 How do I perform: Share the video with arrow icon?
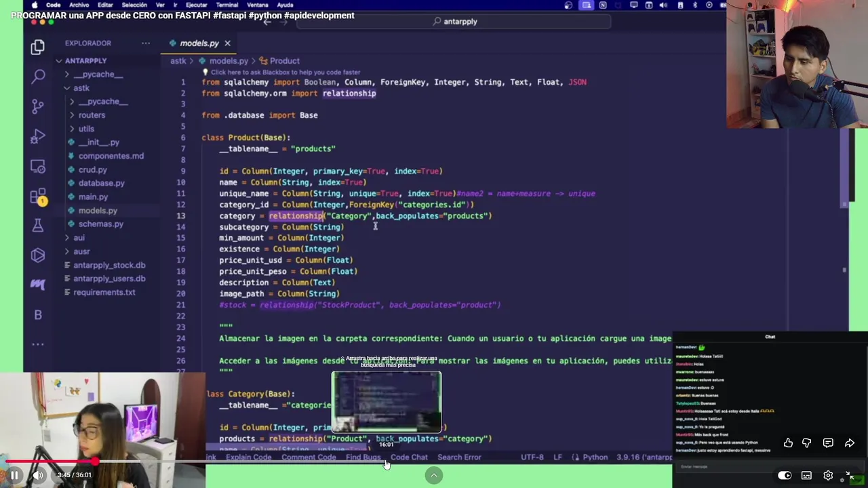pyautogui.click(x=850, y=443)
